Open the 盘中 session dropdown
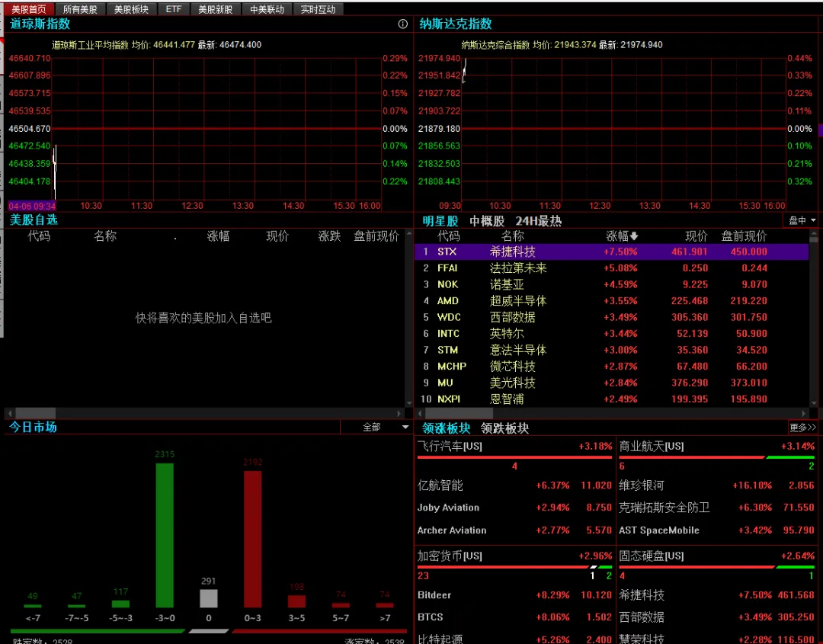This screenshot has width=823, height=644. click(802, 220)
